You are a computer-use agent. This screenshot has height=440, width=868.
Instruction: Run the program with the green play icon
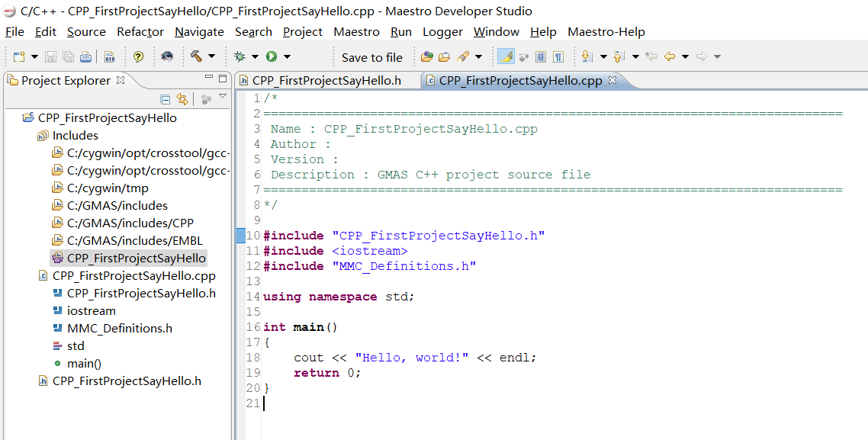coord(272,56)
